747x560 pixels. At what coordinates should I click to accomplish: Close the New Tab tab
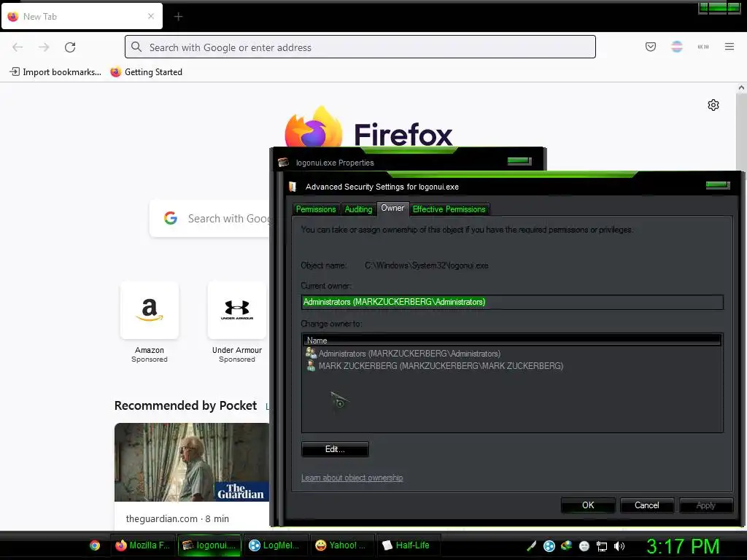[x=151, y=16]
